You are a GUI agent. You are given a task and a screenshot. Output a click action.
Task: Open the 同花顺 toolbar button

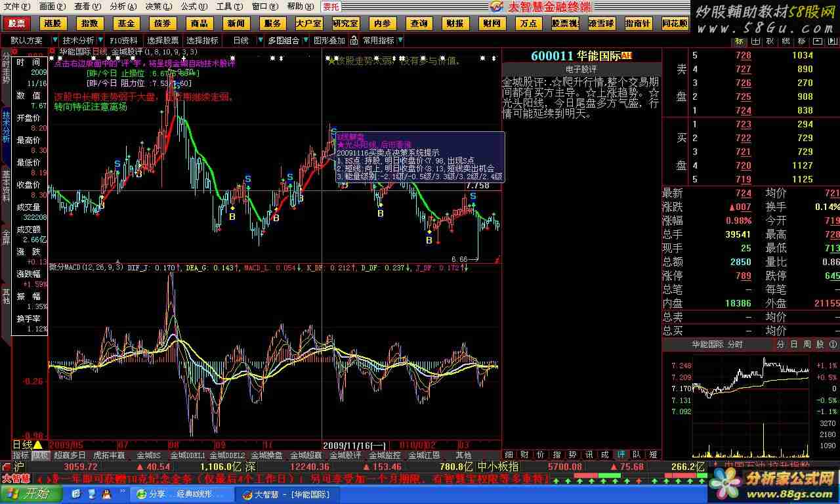(674, 24)
